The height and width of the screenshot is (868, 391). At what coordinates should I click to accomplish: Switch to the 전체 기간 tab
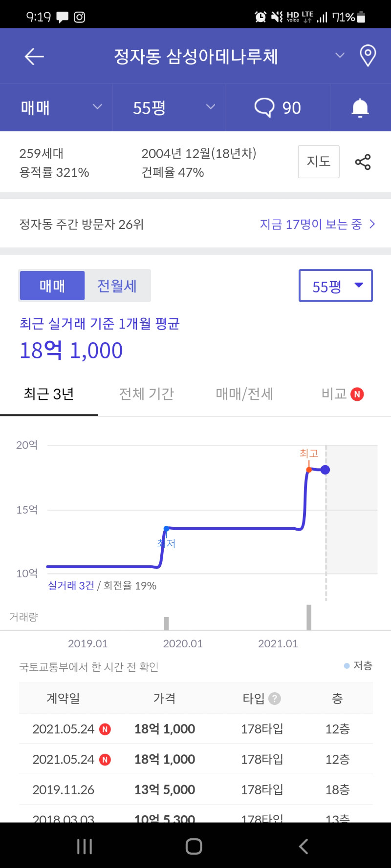point(147,394)
